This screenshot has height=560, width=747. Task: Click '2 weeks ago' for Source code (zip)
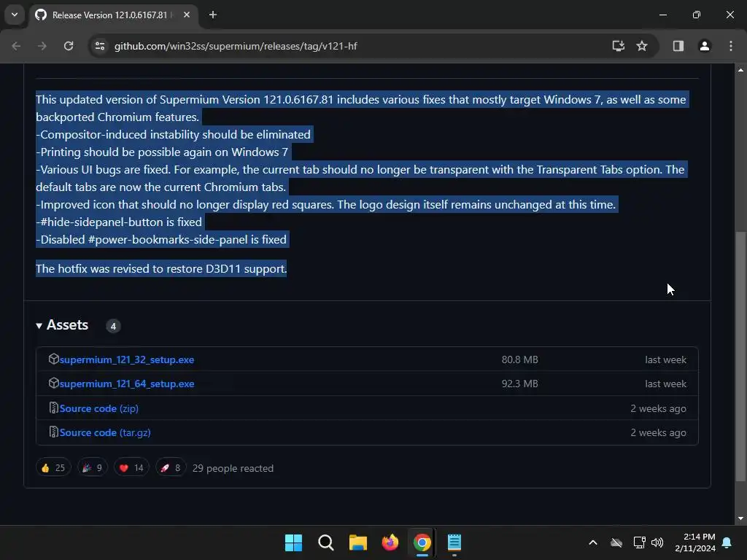[659, 408]
